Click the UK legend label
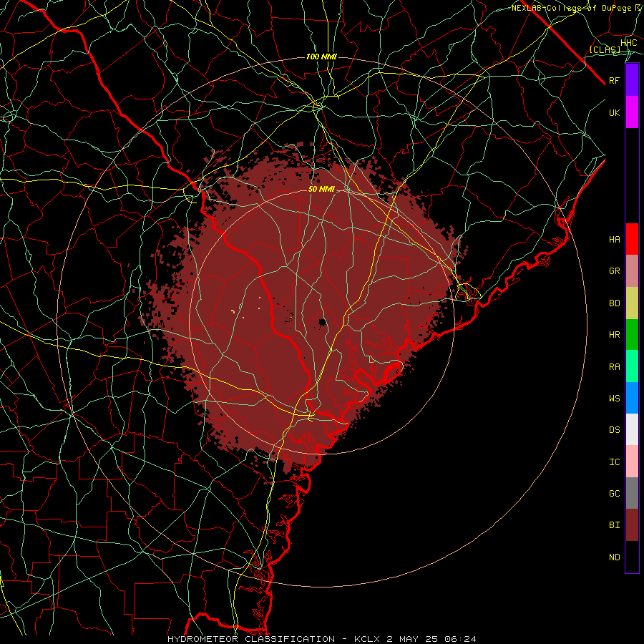The height and width of the screenshot is (644, 644). (614, 112)
